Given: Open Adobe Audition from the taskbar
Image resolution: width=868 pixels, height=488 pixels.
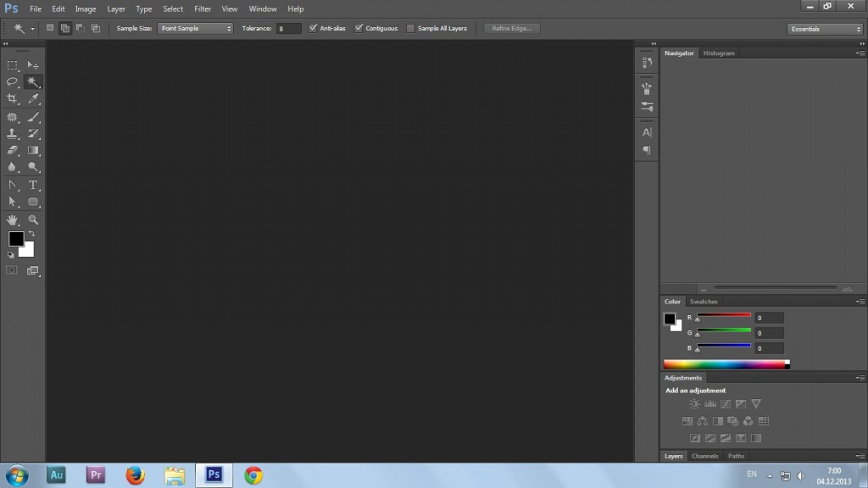Looking at the screenshot, I should click(57, 475).
